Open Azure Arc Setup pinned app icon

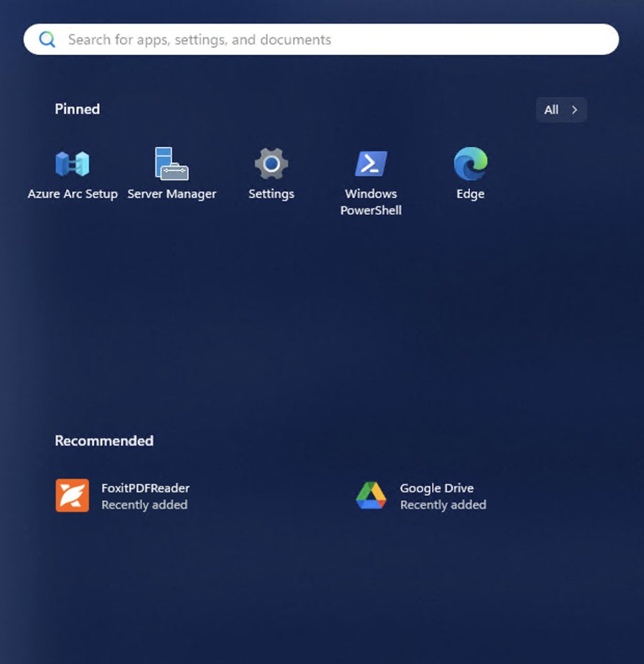coord(72,164)
